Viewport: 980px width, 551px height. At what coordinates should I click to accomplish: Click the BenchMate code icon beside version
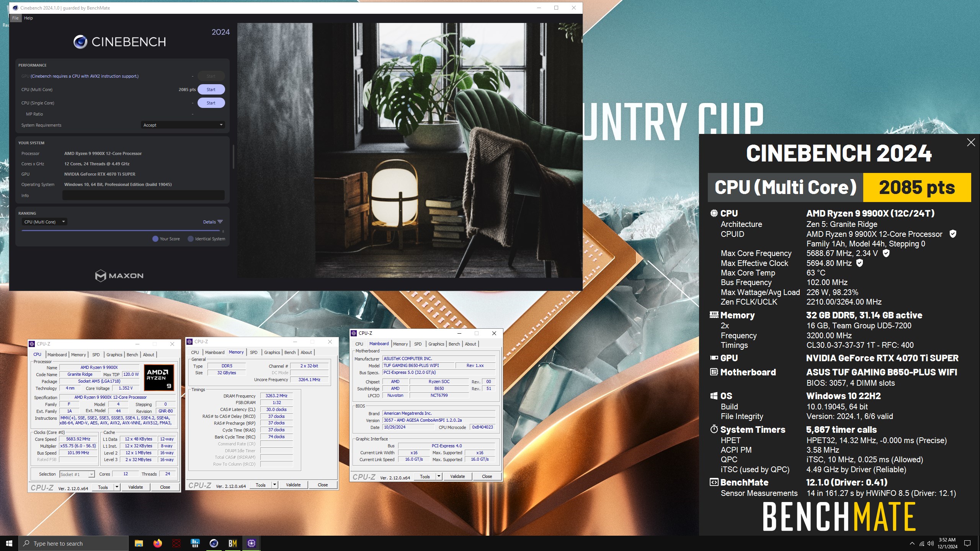pos(714,482)
